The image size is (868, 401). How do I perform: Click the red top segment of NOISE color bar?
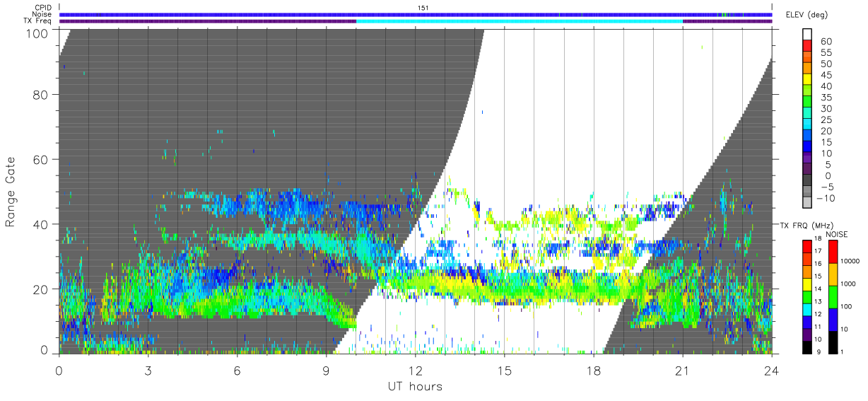[833, 251]
